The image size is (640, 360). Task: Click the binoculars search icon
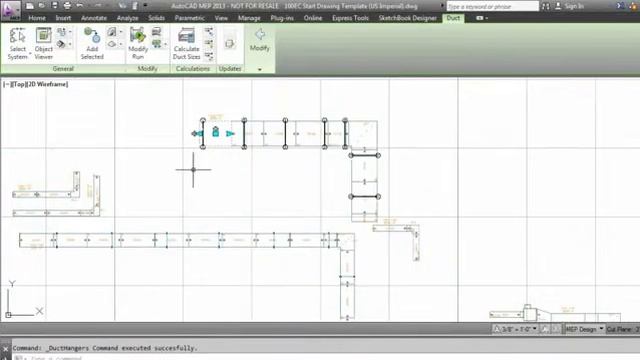(x=545, y=6)
